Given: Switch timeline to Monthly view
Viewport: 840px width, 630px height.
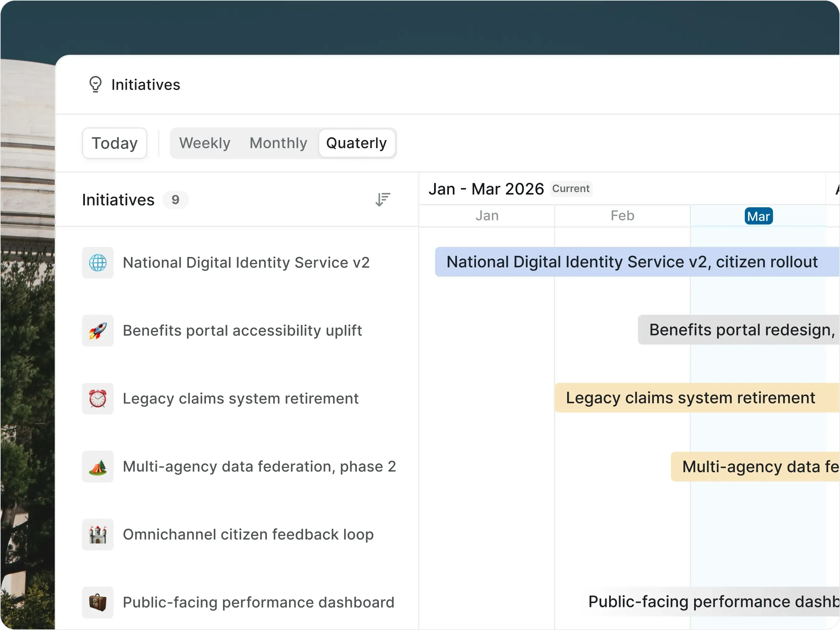Looking at the screenshot, I should pyautogui.click(x=278, y=143).
